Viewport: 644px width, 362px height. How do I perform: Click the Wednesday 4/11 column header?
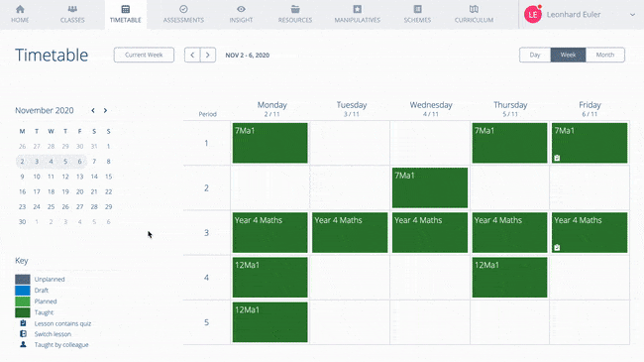pos(431,109)
